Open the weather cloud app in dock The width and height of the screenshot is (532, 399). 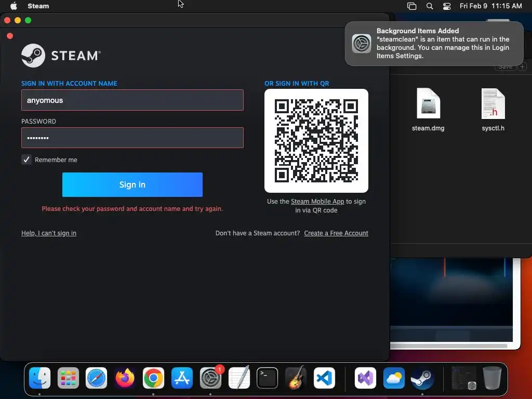pyautogui.click(x=394, y=378)
